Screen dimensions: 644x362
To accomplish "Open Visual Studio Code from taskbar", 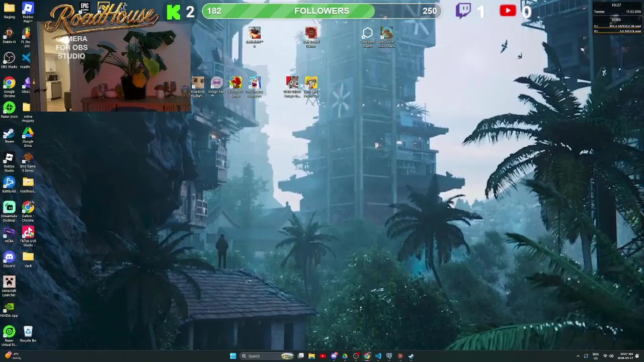I will (378, 356).
